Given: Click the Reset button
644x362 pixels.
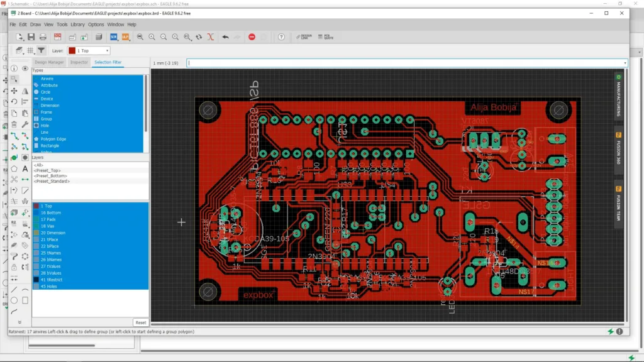Looking at the screenshot, I should 140,322.
